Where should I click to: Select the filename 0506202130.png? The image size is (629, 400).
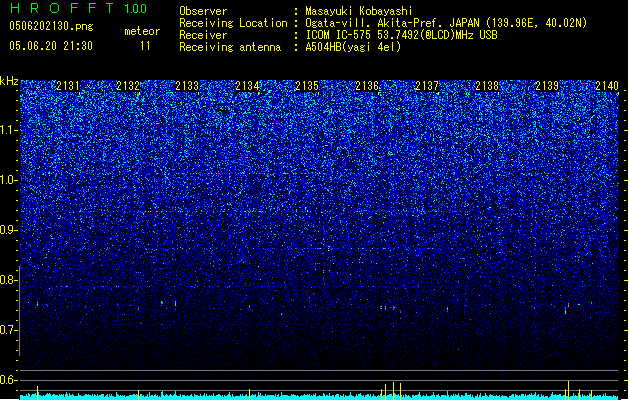pos(51,26)
